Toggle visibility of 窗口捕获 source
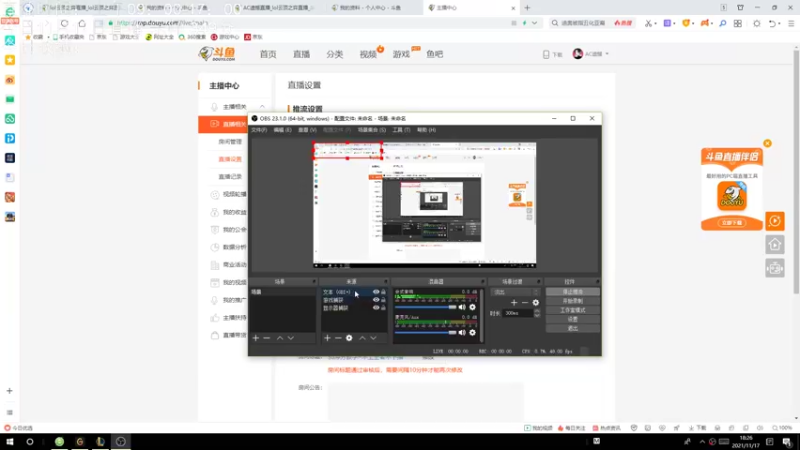The width and height of the screenshot is (800, 450). (x=376, y=300)
